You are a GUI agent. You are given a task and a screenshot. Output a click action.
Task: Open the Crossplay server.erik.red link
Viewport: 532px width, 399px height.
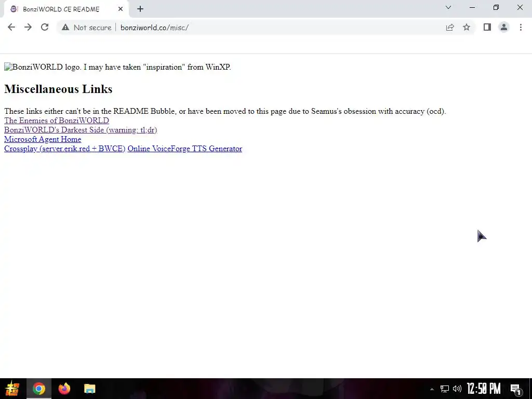click(x=64, y=149)
